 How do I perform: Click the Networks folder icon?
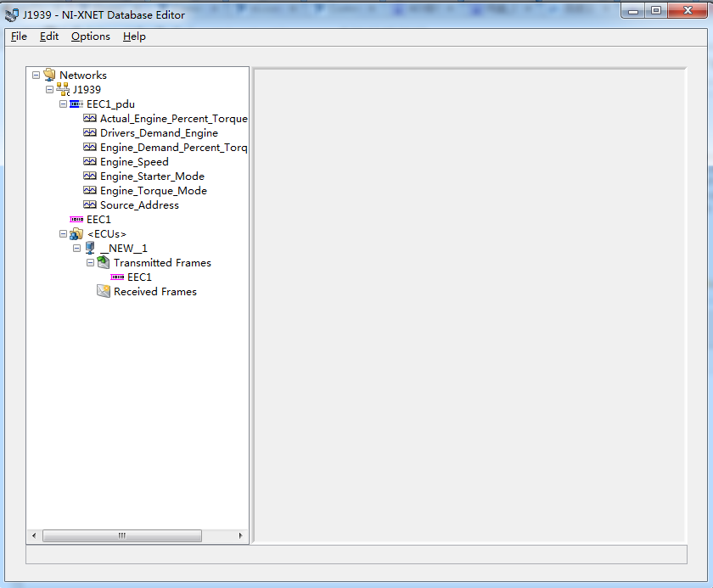coord(49,75)
